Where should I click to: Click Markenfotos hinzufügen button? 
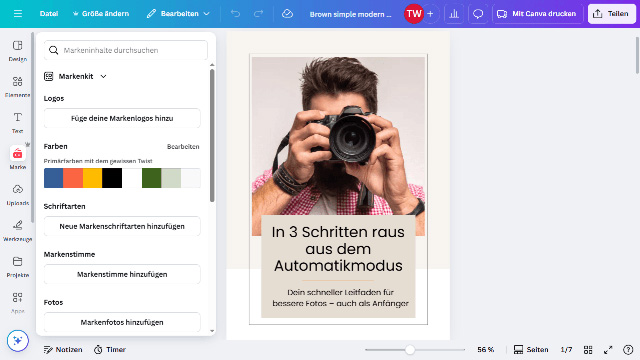point(122,322)
